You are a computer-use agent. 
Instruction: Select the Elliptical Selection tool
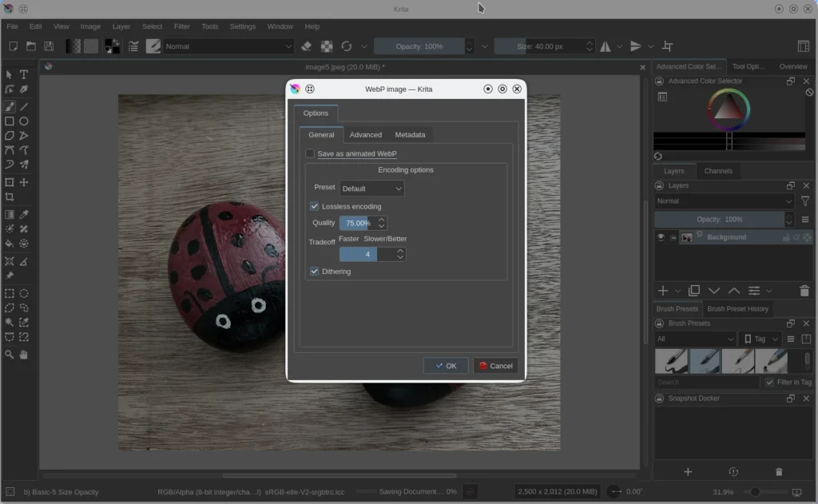click(23, 293)
